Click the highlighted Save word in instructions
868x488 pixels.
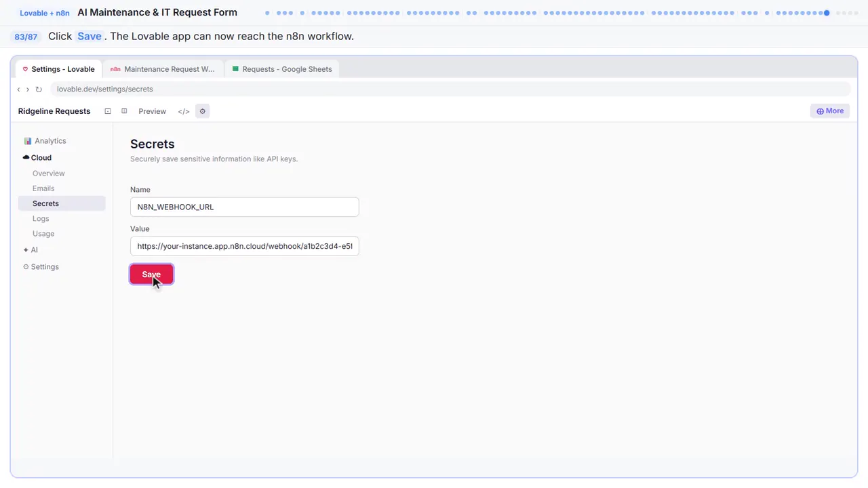pyautogui.click(x=90, y=37)
